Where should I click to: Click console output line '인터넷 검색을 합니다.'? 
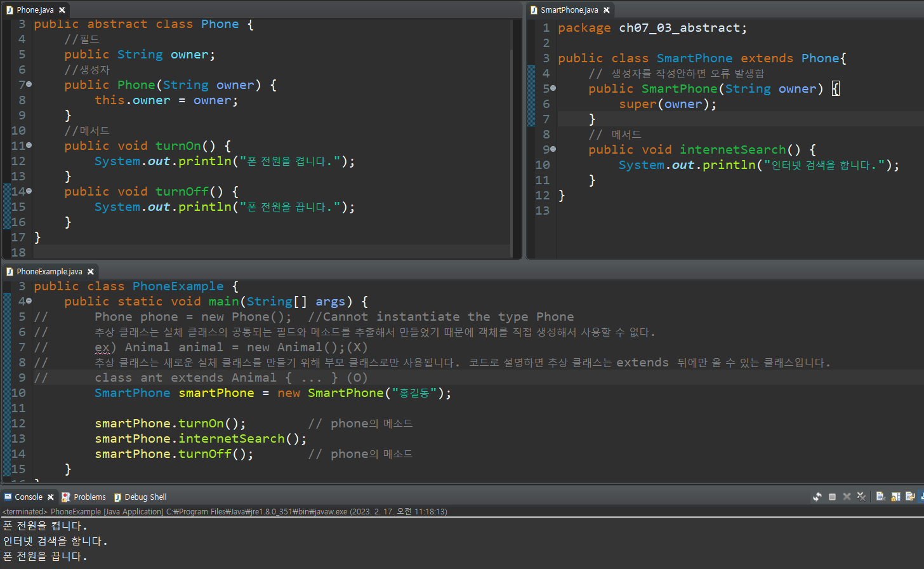coord(55,541)
